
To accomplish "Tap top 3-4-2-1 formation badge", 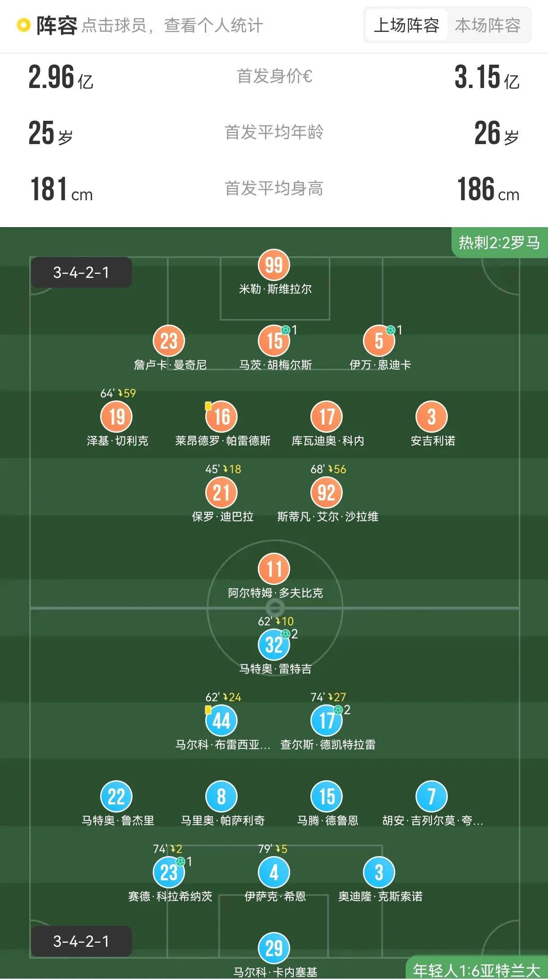I will coord(81,272).
